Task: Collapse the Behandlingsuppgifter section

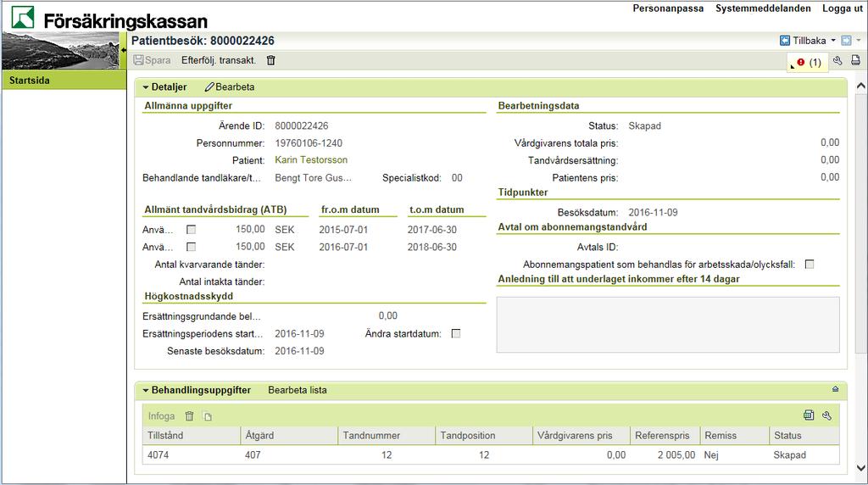Action: [146, 390]
